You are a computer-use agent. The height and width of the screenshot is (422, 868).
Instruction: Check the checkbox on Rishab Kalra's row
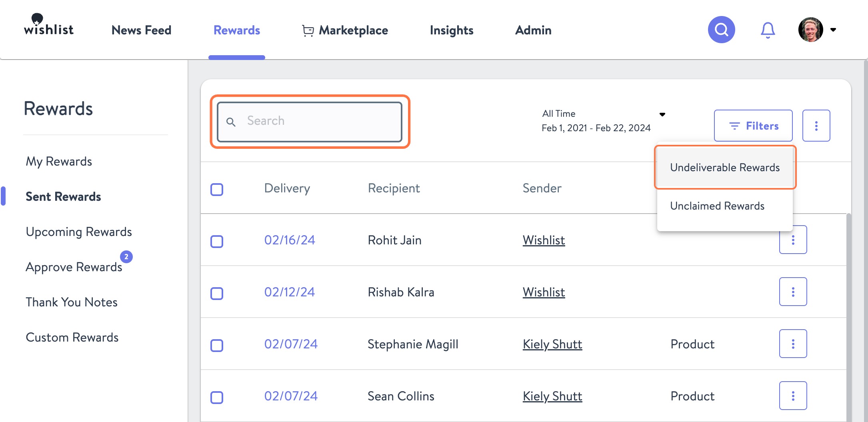click(217, 293)
